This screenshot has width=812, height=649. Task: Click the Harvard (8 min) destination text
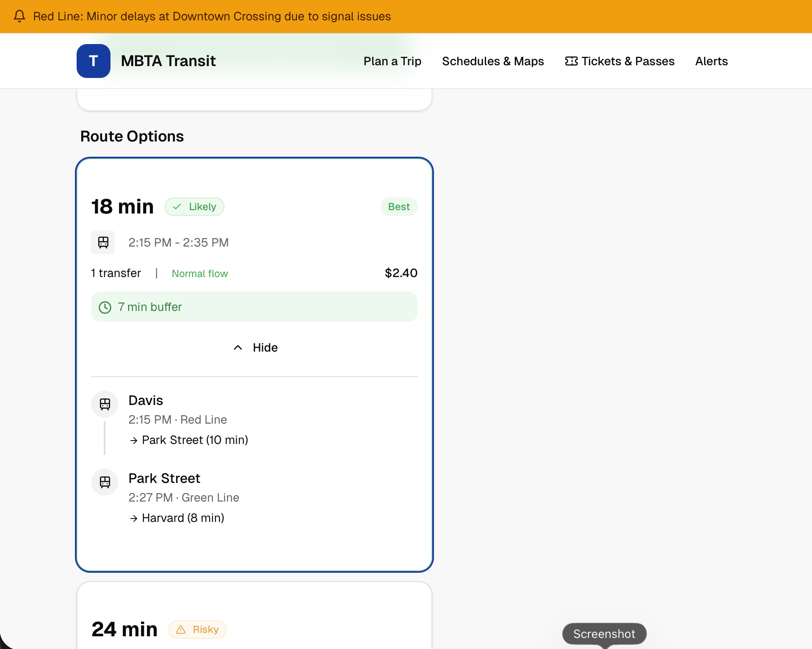183,518
